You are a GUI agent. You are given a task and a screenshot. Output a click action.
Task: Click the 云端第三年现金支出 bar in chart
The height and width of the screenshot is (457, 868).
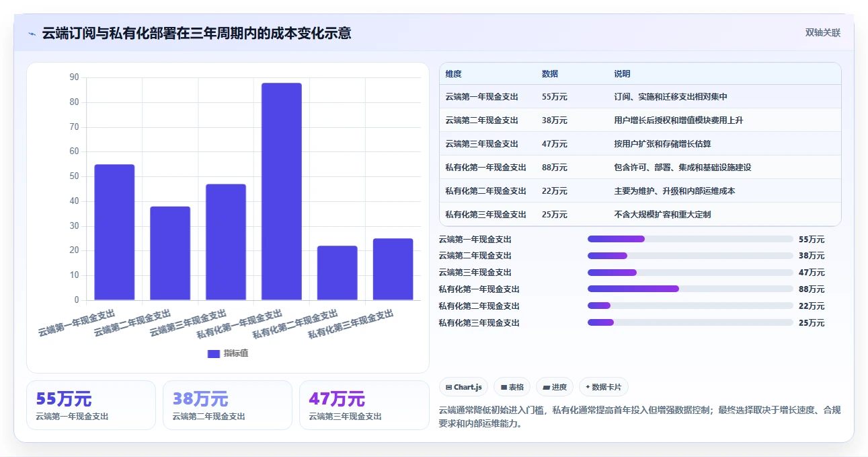226,242
